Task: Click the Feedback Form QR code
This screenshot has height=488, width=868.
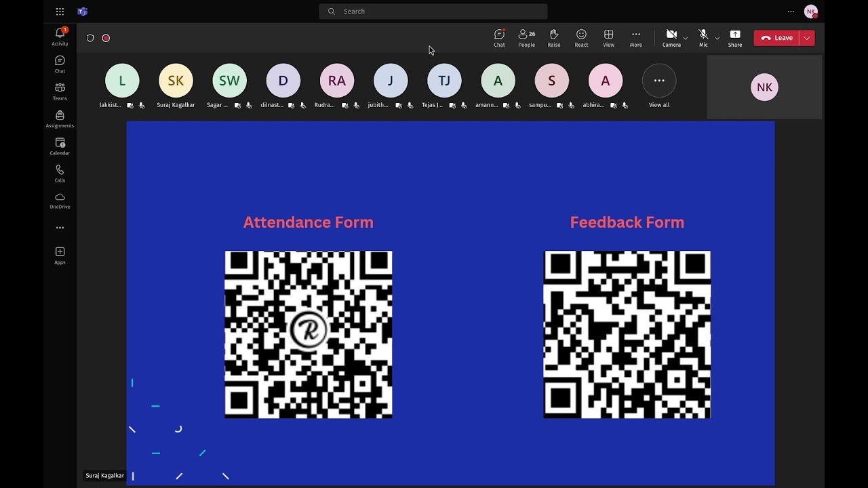Action: (627, 334)
